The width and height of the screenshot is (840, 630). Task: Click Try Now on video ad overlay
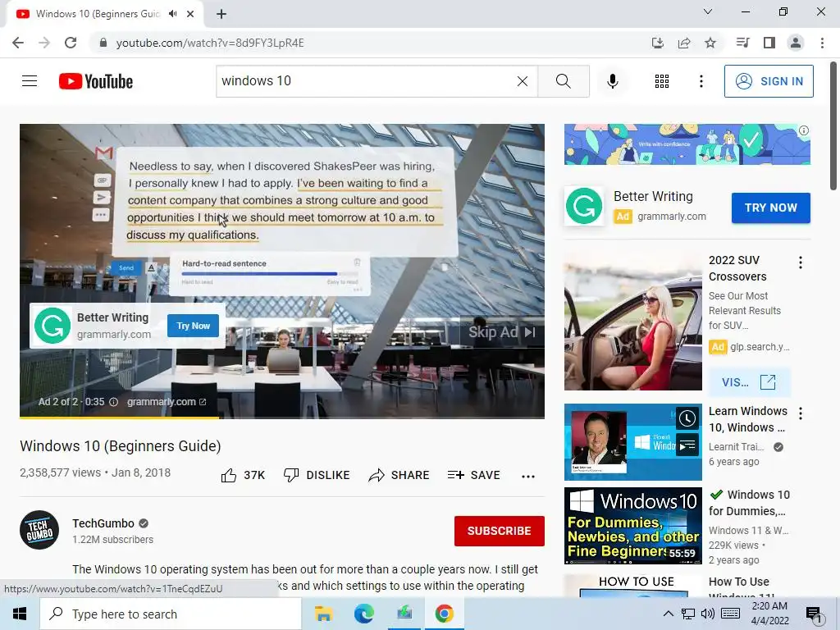pos(193,326)
